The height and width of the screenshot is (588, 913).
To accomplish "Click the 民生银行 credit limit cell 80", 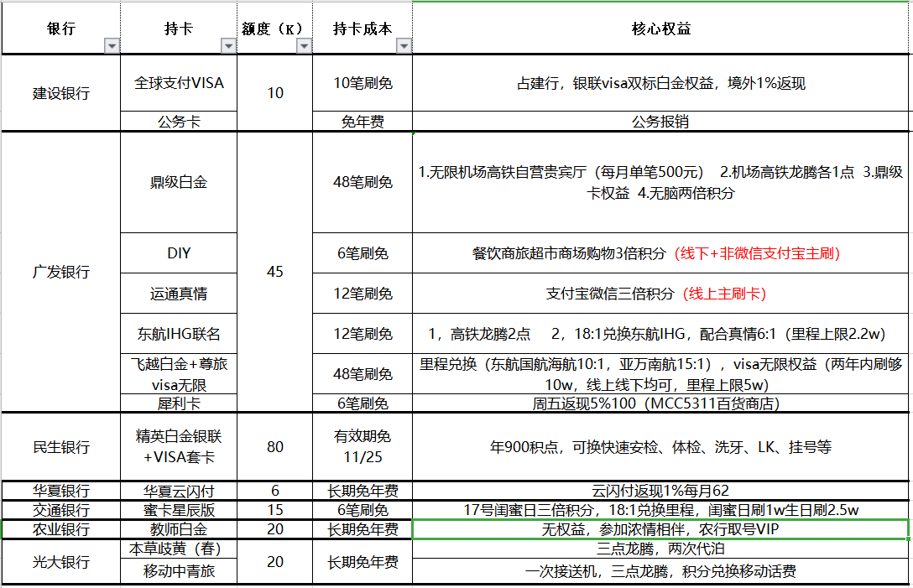I will coord(275,447).
